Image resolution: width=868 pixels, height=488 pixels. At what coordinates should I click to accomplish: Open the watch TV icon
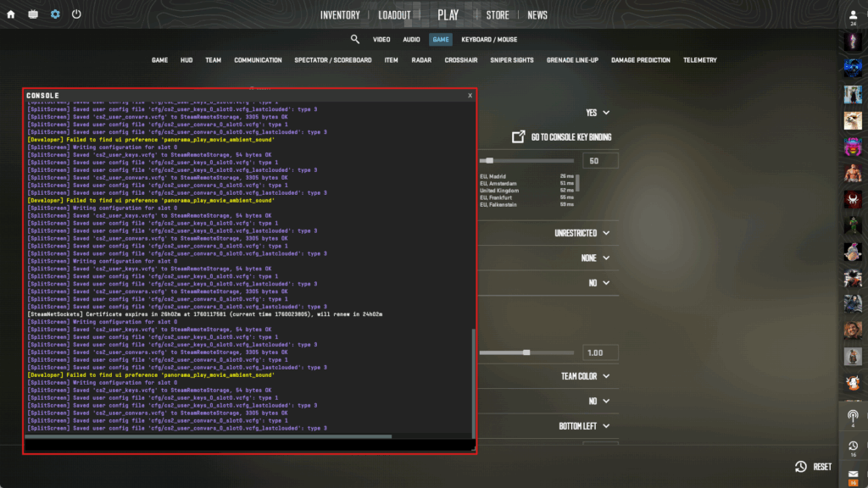pos(33,14)
